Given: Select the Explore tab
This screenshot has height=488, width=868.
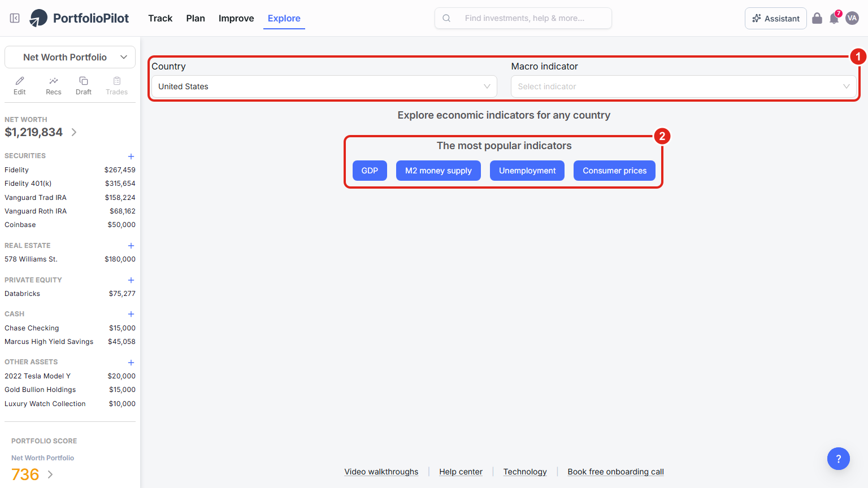Looking at the screenshot, I should click(284, 18).
